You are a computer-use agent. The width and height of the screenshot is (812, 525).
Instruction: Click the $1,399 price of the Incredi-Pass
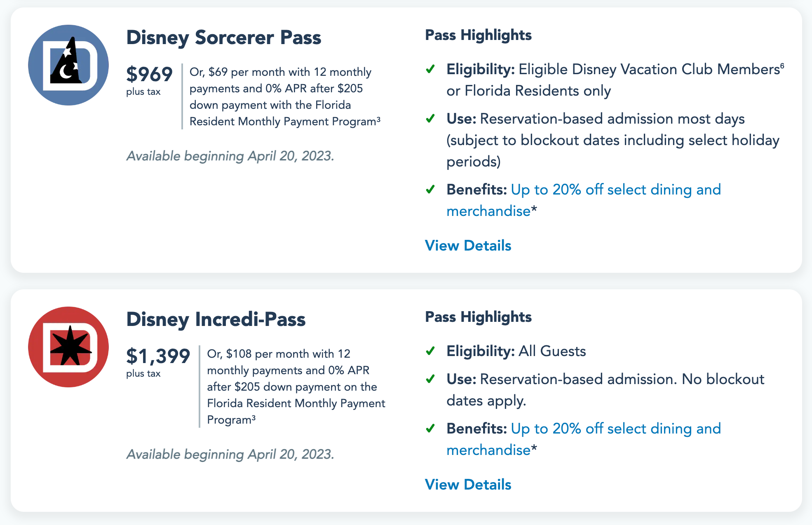pos(158,356)
